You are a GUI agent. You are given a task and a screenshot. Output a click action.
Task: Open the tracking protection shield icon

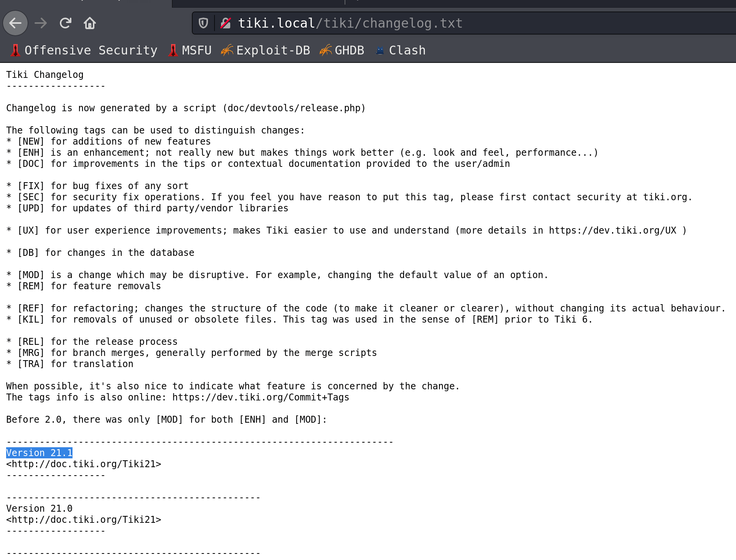click(x=203, y=23)
